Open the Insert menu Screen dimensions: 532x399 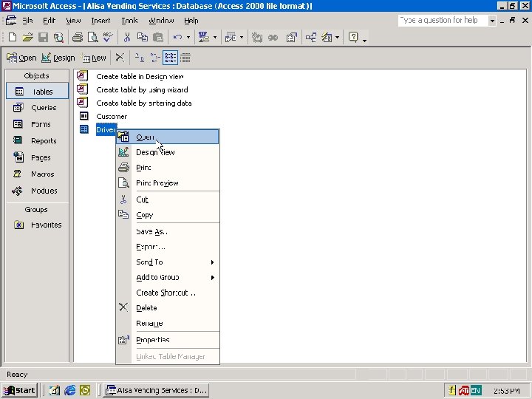click(x=100, y=21)
